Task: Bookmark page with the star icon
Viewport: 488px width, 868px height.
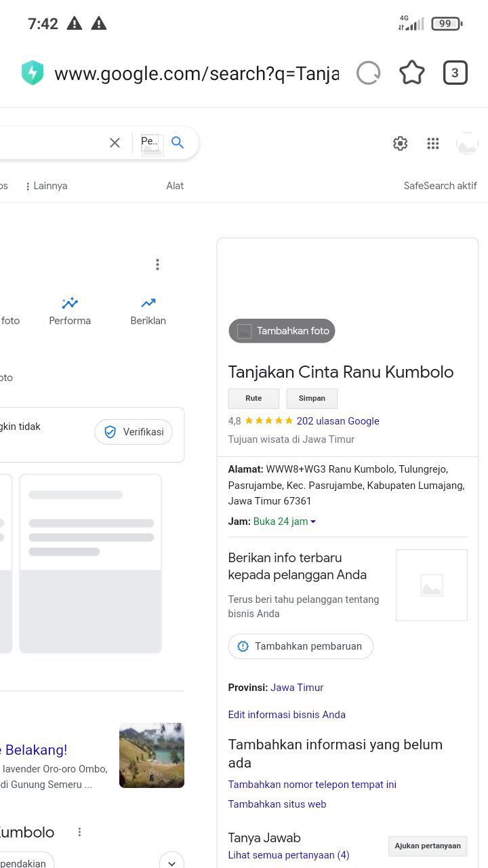Action: click(x=411, y=73)
